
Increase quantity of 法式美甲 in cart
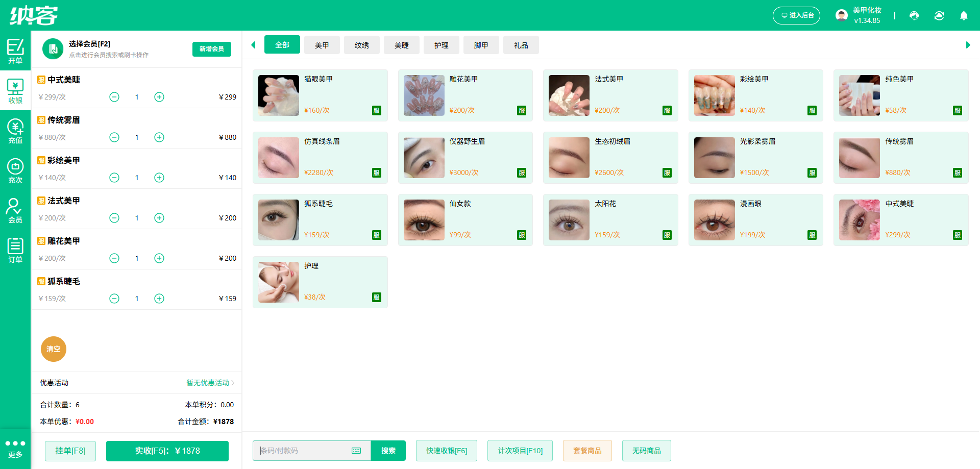pos(159,218)
